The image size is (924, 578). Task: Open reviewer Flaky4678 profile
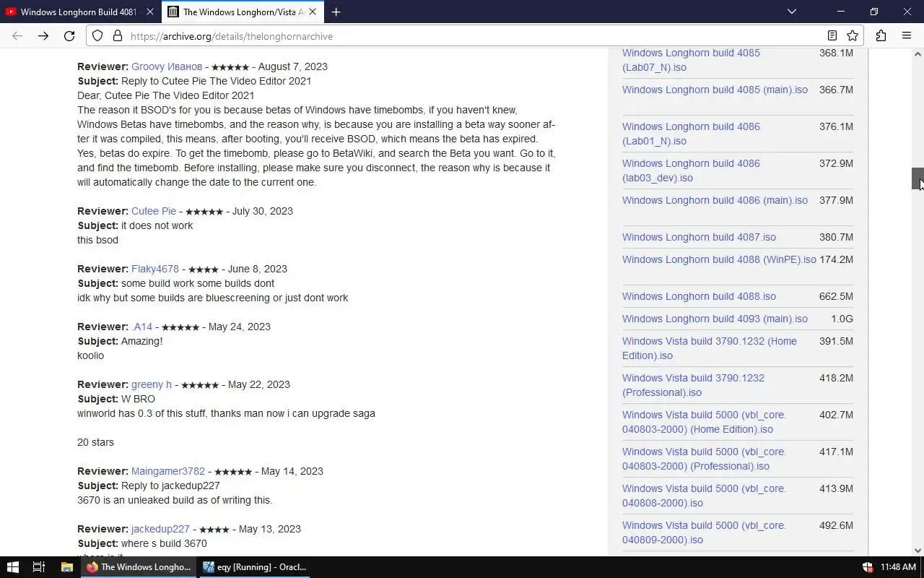[155, 269]
